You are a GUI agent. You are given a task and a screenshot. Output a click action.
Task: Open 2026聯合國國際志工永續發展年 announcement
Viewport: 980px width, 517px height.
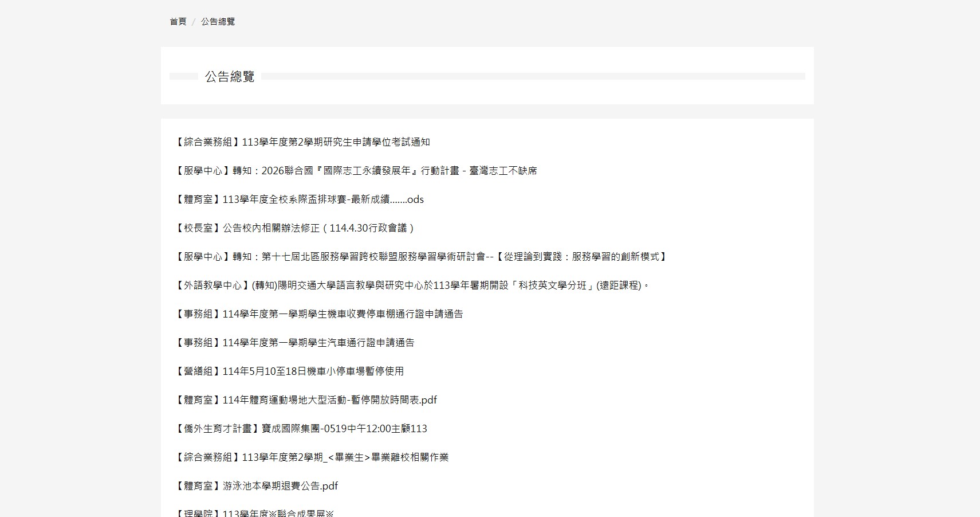point(355,171)
